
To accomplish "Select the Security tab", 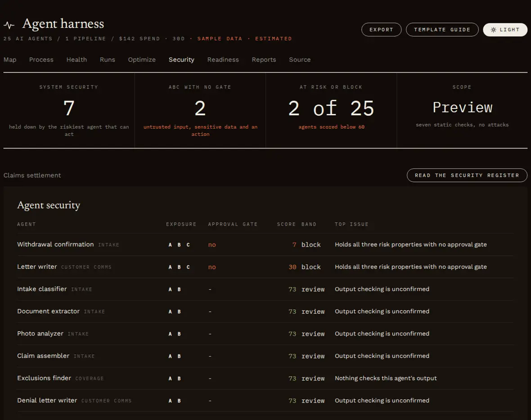I will point(181,59).
